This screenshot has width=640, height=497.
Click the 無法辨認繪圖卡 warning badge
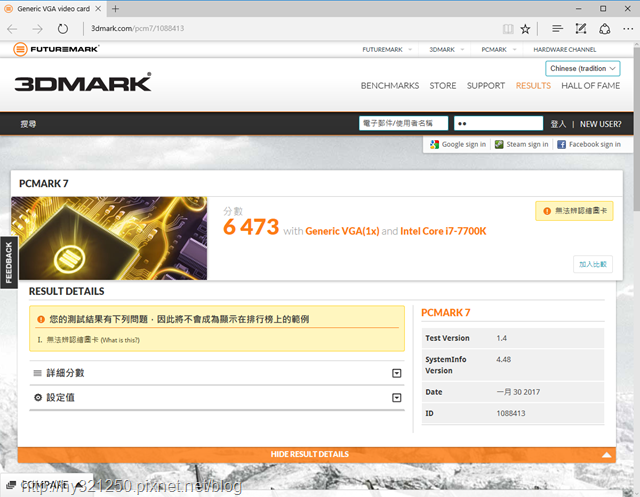tap(574, 211)
